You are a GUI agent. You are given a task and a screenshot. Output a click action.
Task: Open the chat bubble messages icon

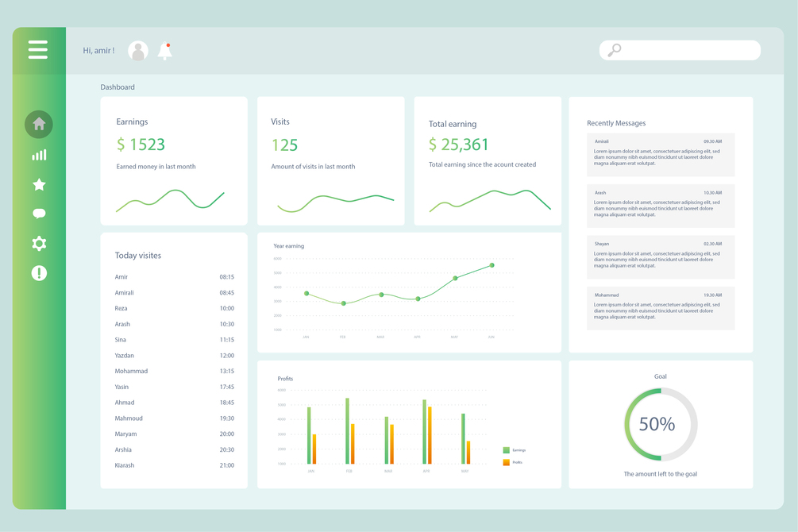(x=39, y=214)
